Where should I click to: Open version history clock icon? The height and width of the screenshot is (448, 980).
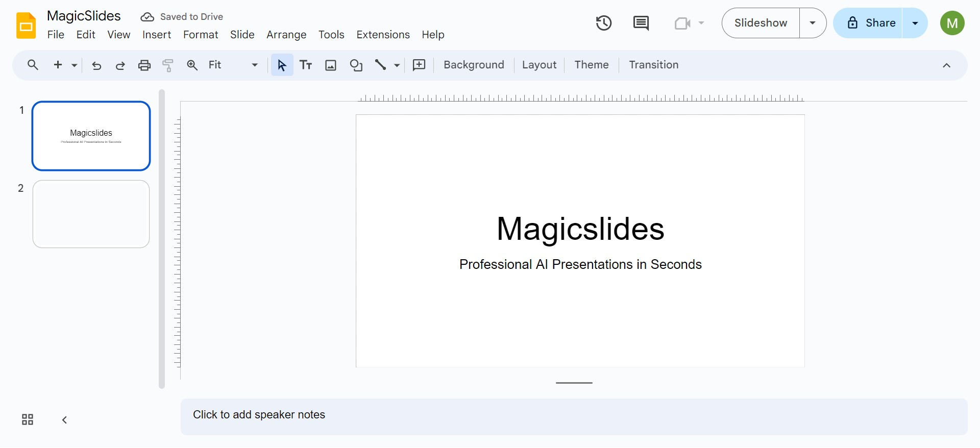(x=603, y=23)
